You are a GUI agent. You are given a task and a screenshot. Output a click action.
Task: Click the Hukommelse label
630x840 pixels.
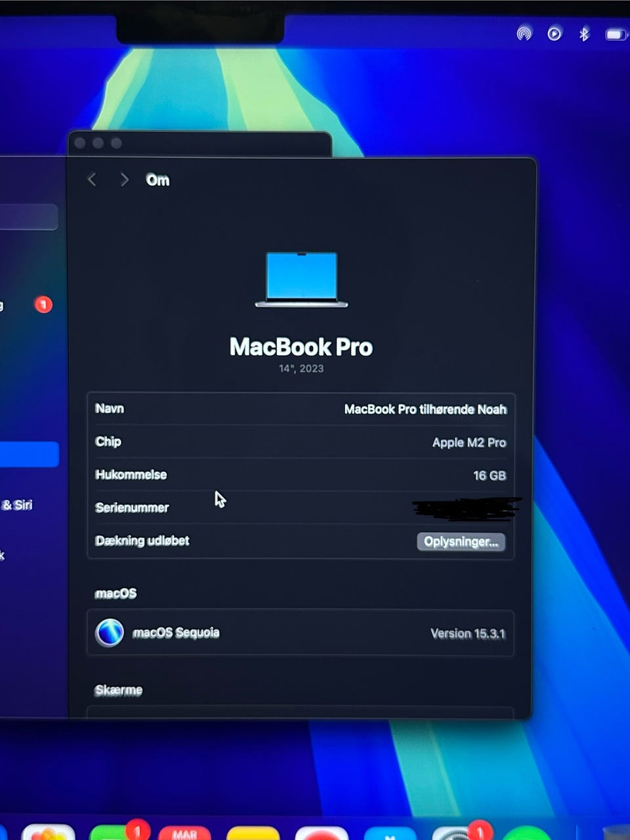131,474
